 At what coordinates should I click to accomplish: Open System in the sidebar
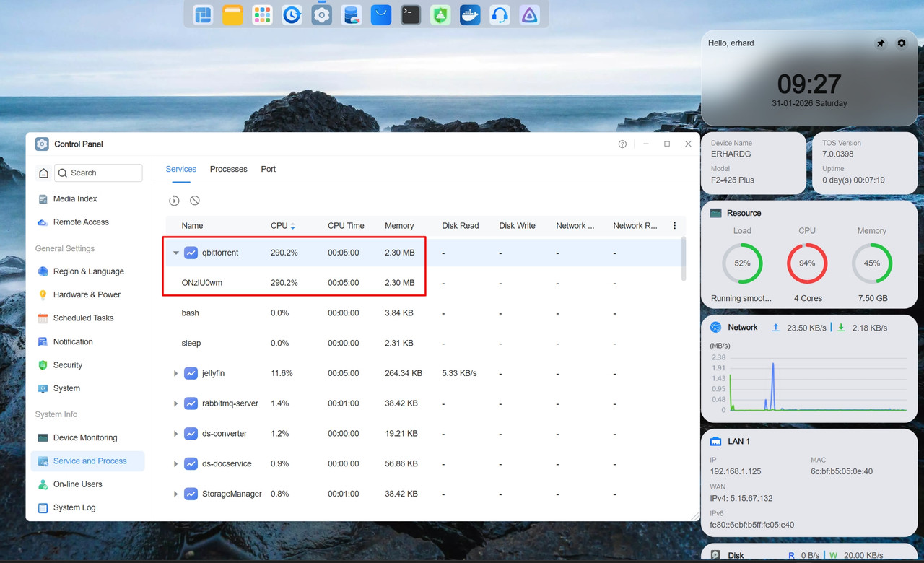tap(87, 388)
